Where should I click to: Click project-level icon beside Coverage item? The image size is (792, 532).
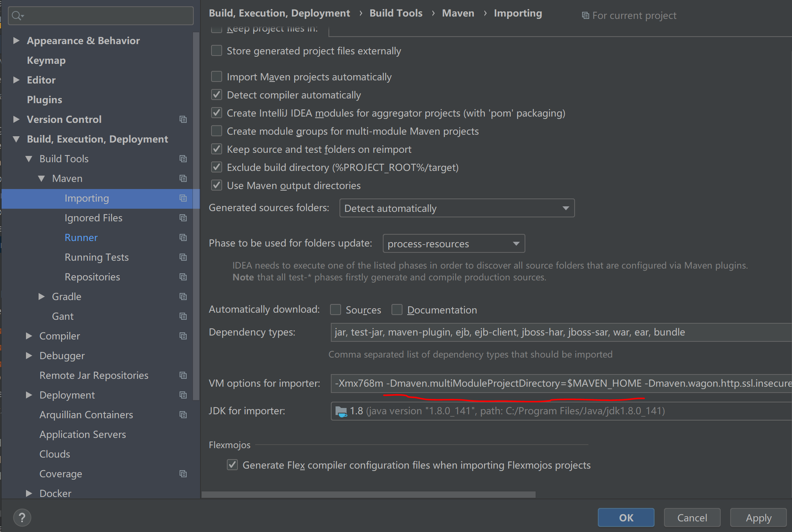[183, 474]
